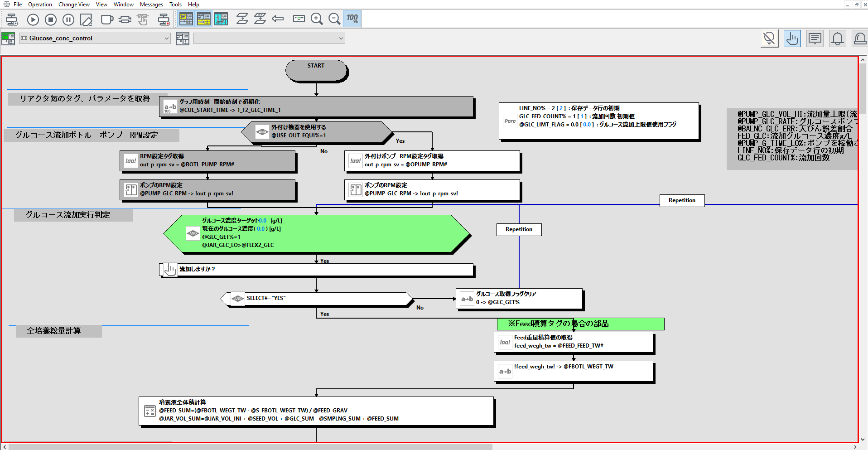Open the Change View menu
The width and height of the screenshot is (868, 450).
pyautogui.click(x=74, y=5)
